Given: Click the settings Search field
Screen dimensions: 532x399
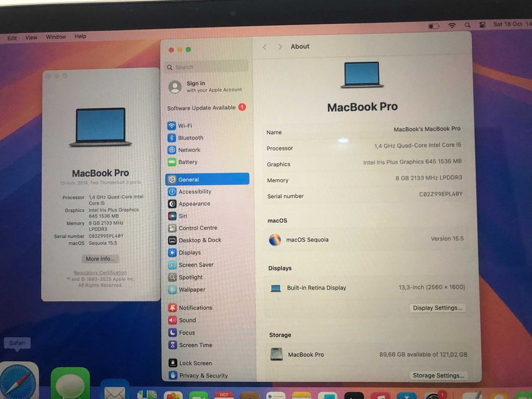Looking at the screenshot, I should click(x=207, y=67).
